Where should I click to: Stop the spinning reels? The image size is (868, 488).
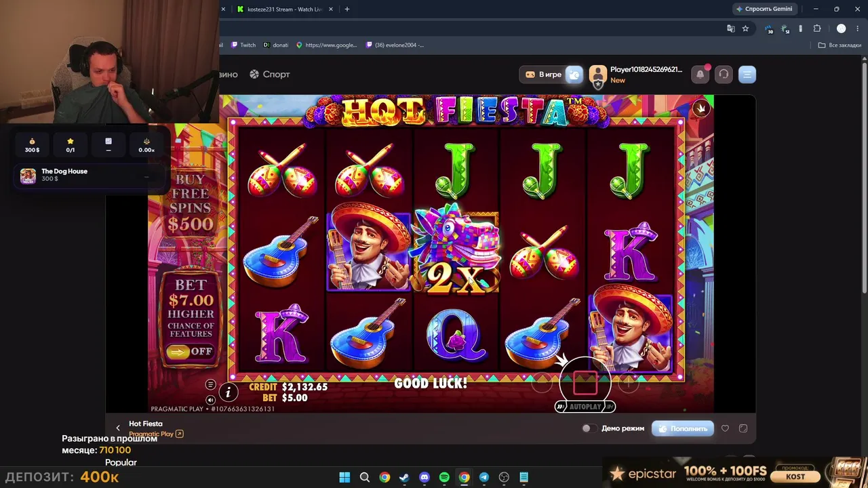(585, 383)
